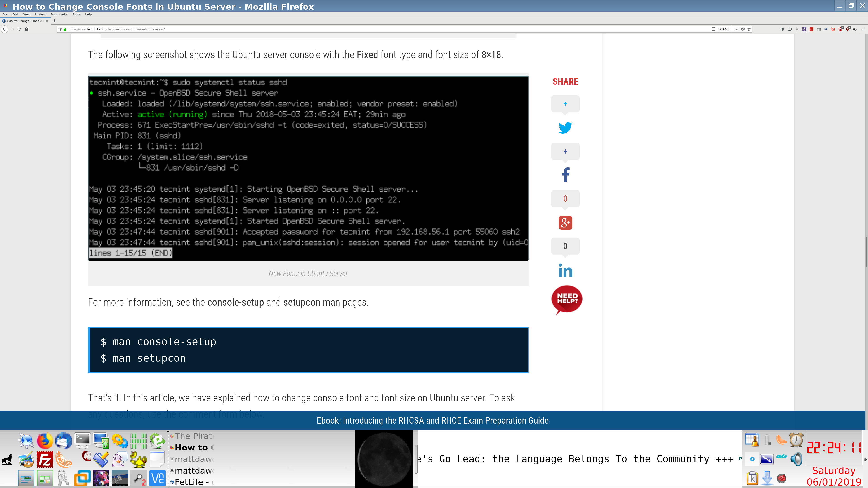Share the article on Google Plus
This screenshot has height=488, width=868.
click(x=565, y=222)
